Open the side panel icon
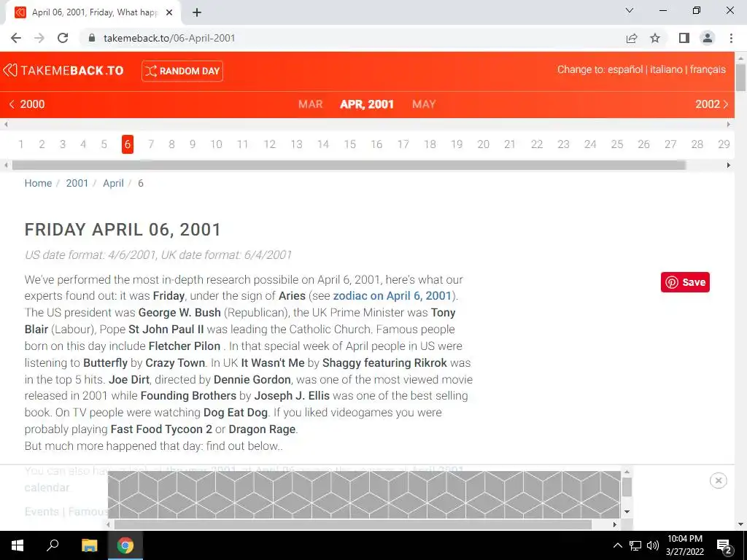Image resolution: width=747 pixels, height=560 pixels. (684, 38)
